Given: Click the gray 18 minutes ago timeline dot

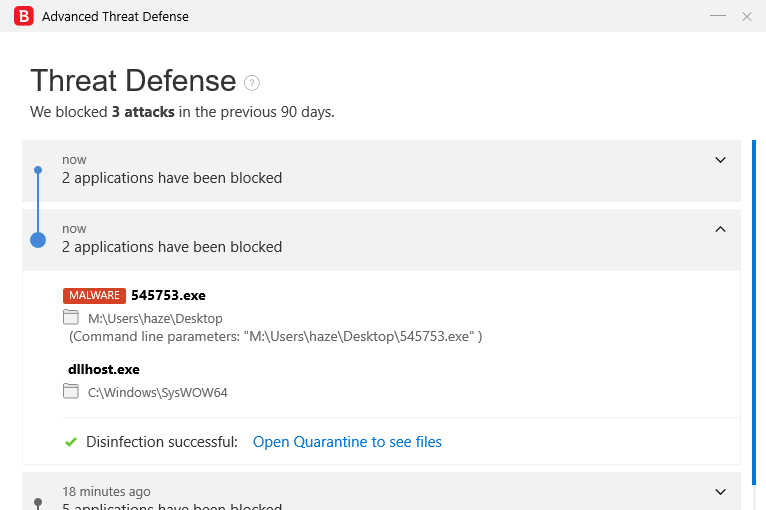Looking at the screenshot, I should [x=38, y=502].
